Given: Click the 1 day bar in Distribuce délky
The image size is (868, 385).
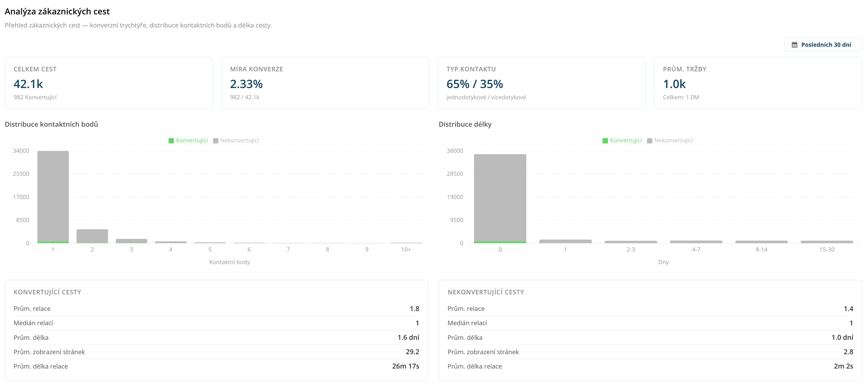Looking at the screenshot, I should click(565, 241).
